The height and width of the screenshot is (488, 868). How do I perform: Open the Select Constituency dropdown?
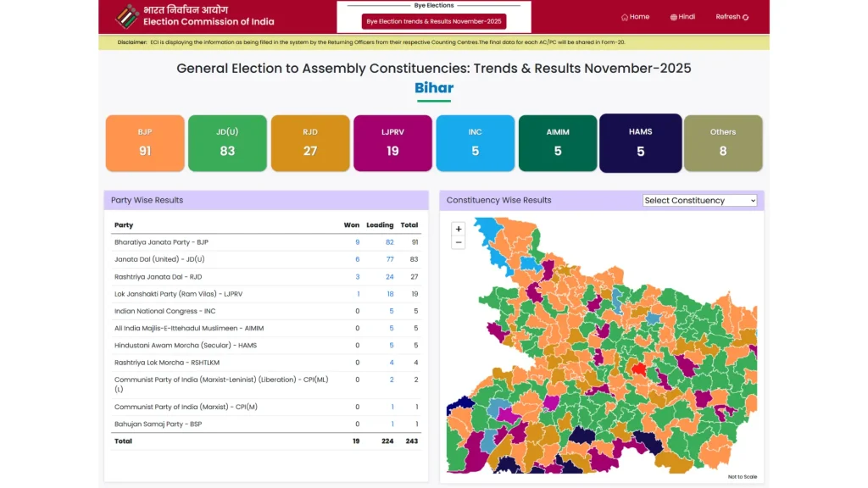pos(699,200)
